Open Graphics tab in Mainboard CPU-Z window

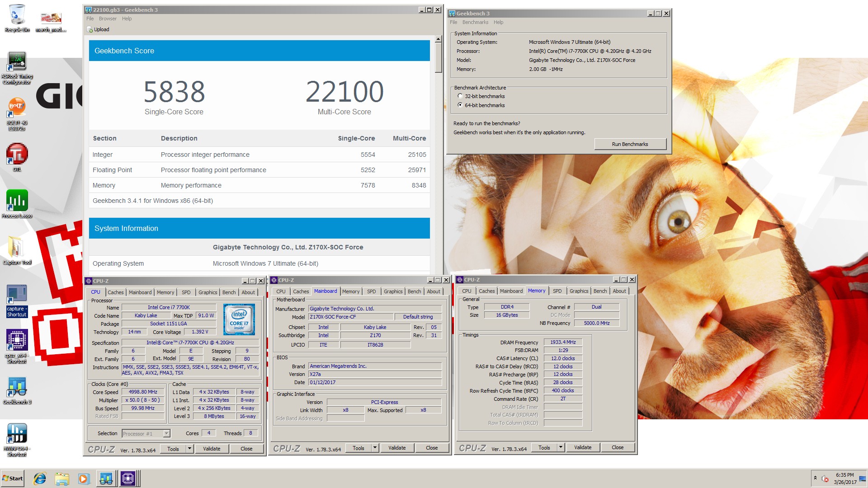[x=393, y=292]
